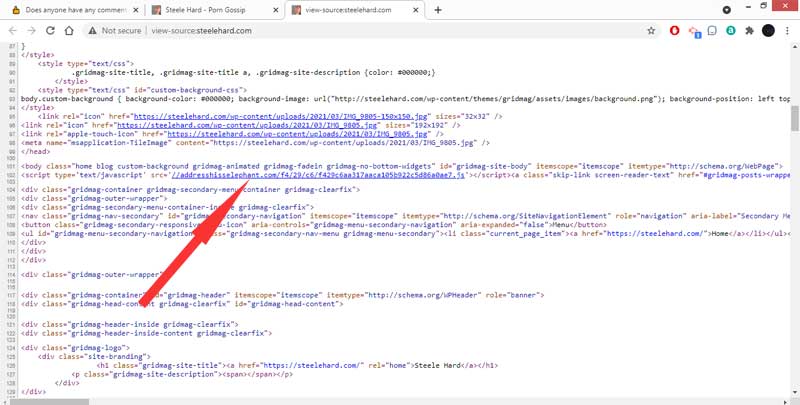Close the Steele Hard - Porn Gossip tab
The height and width of the screenshot is (405, 800).
click(276, 10)
